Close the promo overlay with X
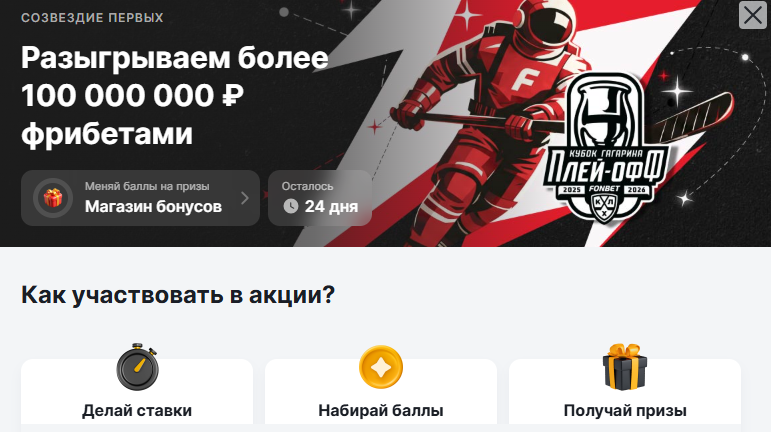 [752, 15]
